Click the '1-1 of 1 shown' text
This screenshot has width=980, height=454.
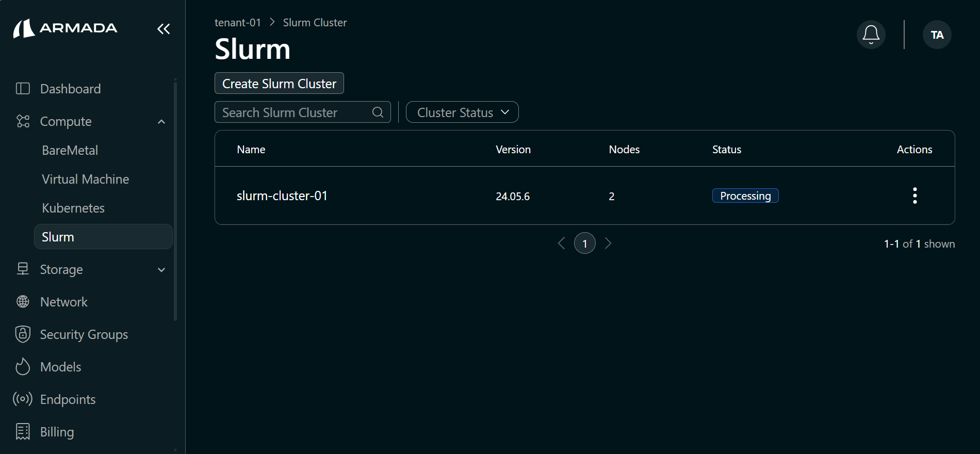(919, 244)
